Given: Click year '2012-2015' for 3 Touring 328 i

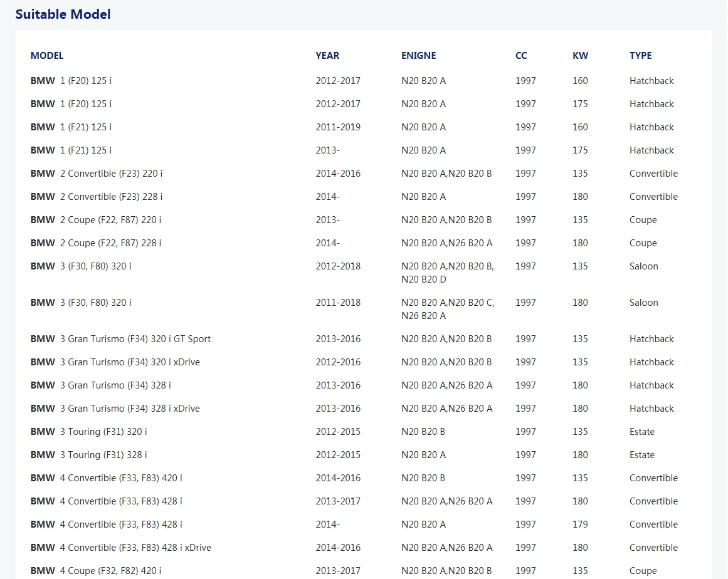Looking at the screenshot, I should [338, 455].
